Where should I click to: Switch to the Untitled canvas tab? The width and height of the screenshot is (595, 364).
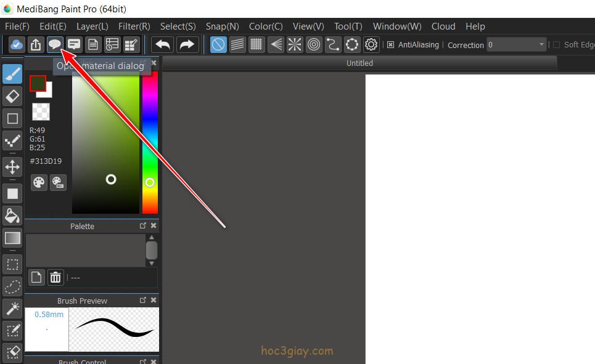pyautogui.click(x=359, y=63)
